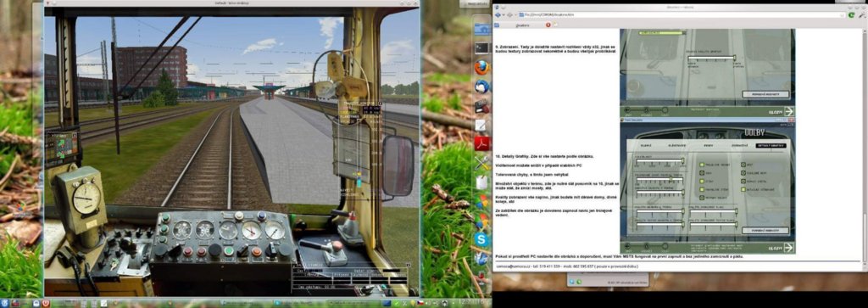Click the browser back arrow
The width and height of the screenshot is (868, 308).
(498, 14)
